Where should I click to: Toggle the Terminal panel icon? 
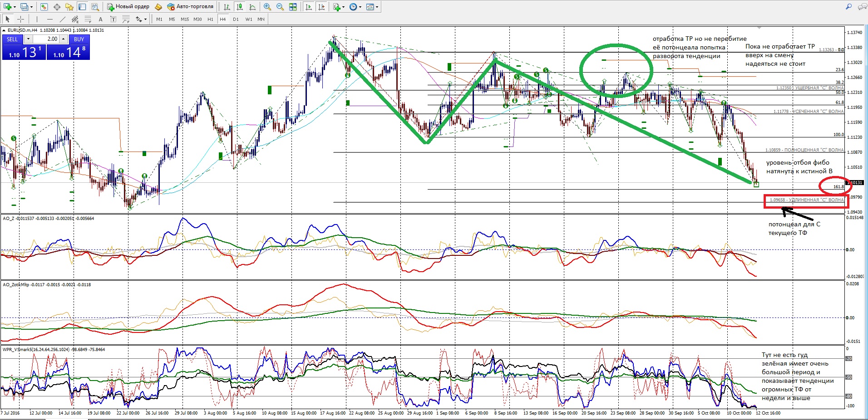82,7
